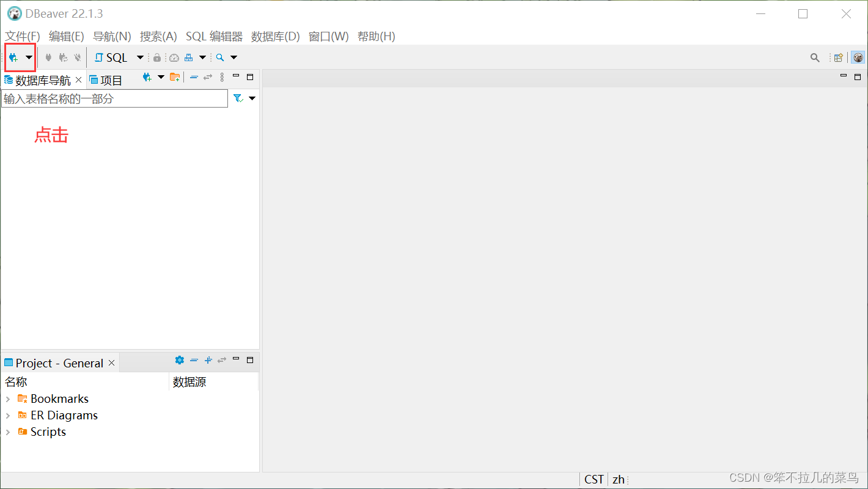The image size is (868, 489).
Task: Click the collapse-all icon in navigator toolbar
Action: pyautogui.click(x=194, y=77)
